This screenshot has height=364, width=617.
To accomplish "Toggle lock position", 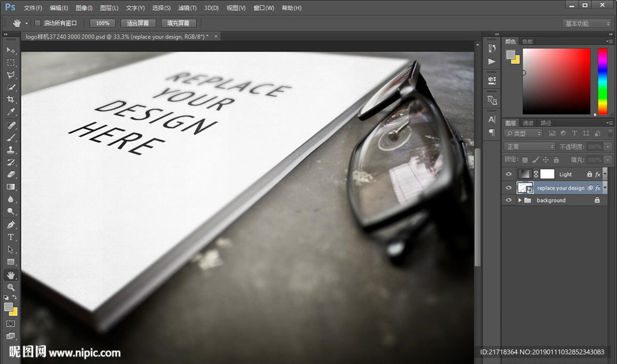I will (x=545, y=160).
